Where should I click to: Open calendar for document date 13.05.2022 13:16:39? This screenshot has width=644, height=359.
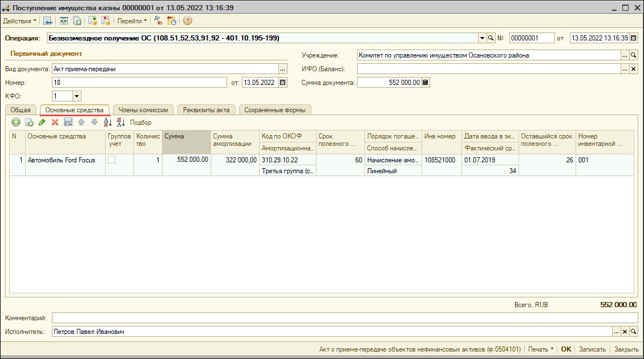tap(633, 38)
